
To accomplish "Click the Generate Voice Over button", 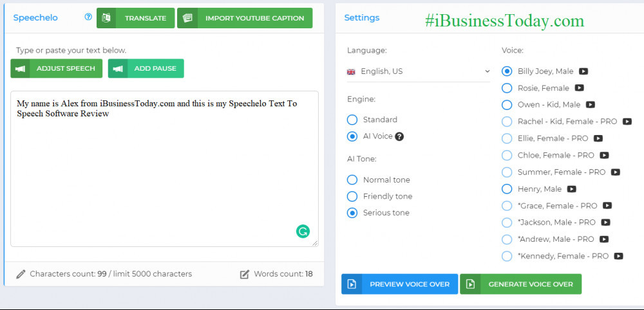I will point(521,284).
